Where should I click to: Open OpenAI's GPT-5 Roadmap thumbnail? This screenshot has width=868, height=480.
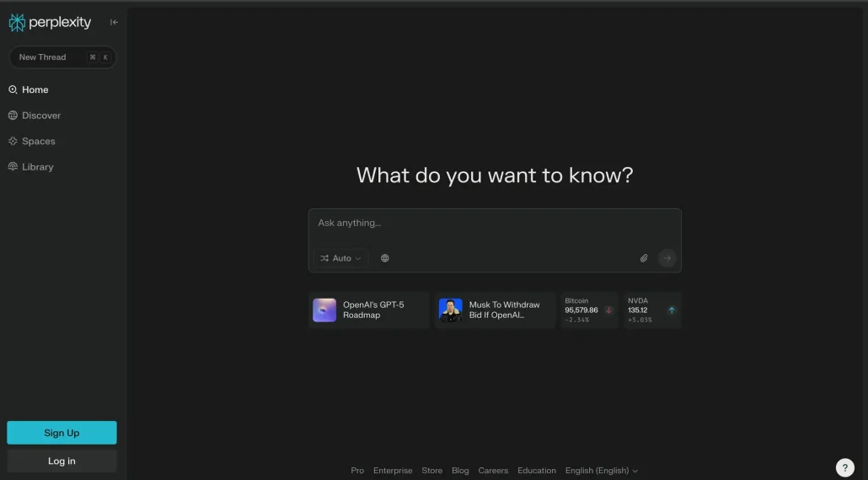tap(324, 310)
